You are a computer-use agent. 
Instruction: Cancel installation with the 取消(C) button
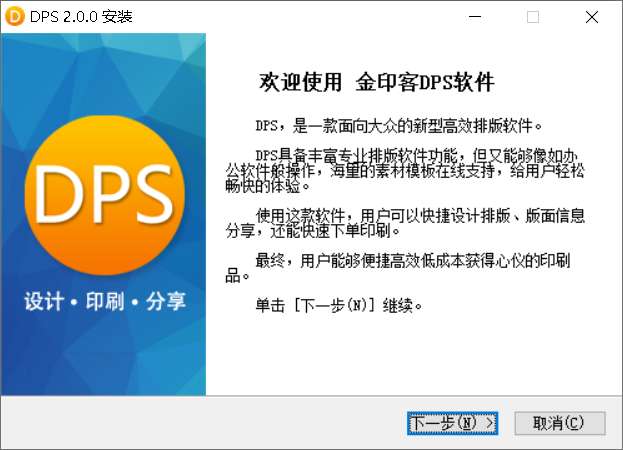click(560, 423)
